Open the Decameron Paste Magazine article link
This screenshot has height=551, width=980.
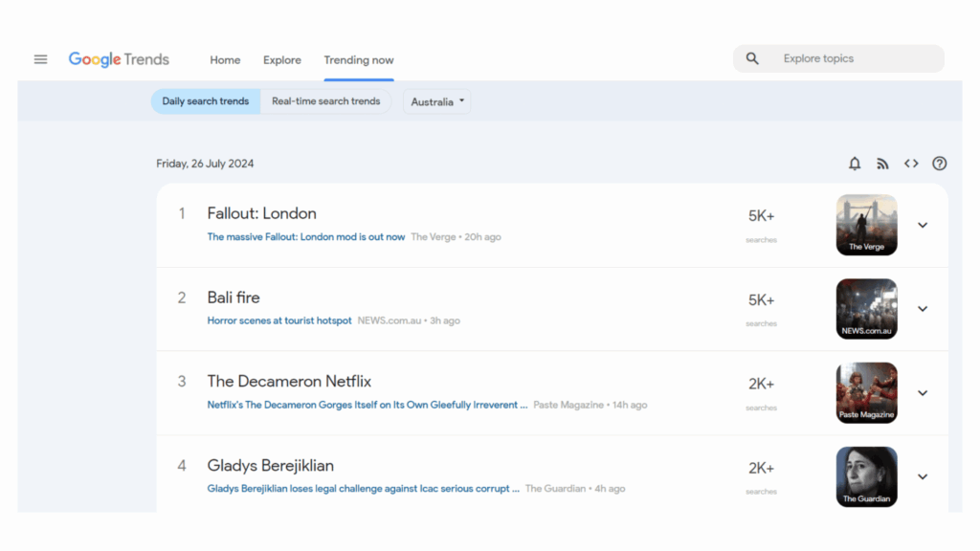367,405
